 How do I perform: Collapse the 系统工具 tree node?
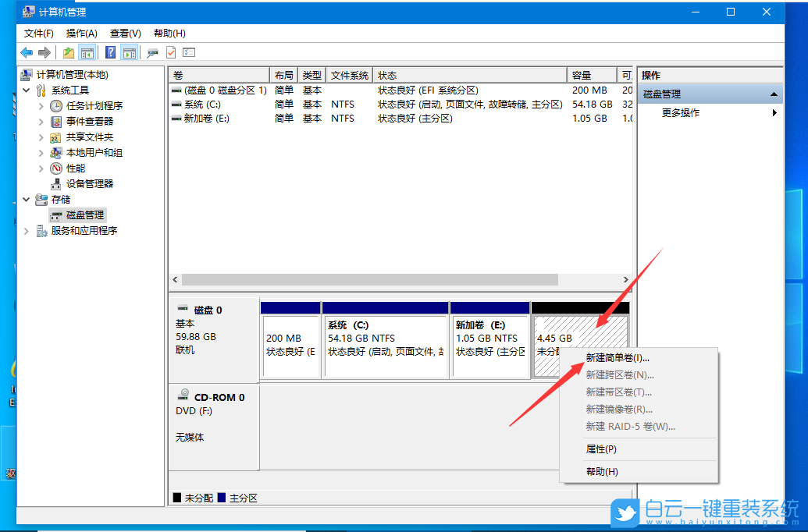tap(26, 90)
